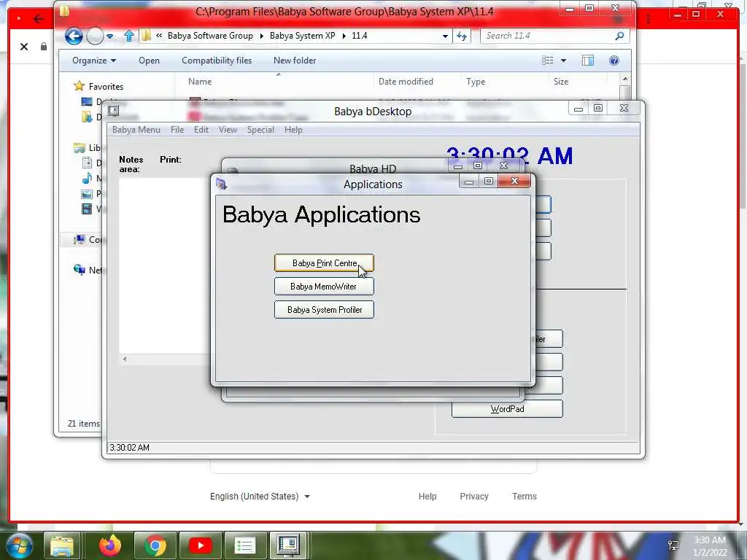Stop loading with browser X icon

[x=24, y=46]
